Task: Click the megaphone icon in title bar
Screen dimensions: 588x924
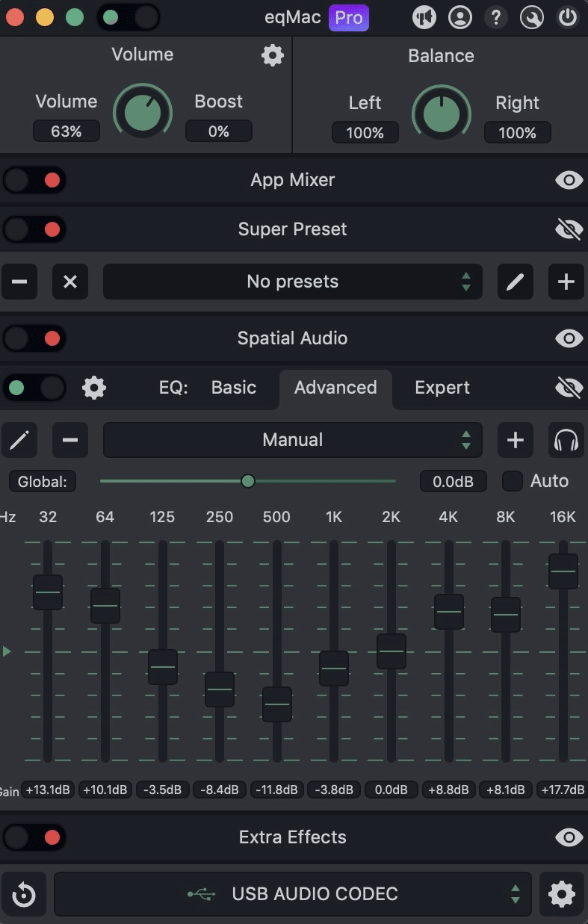Action: pos(424,16)
